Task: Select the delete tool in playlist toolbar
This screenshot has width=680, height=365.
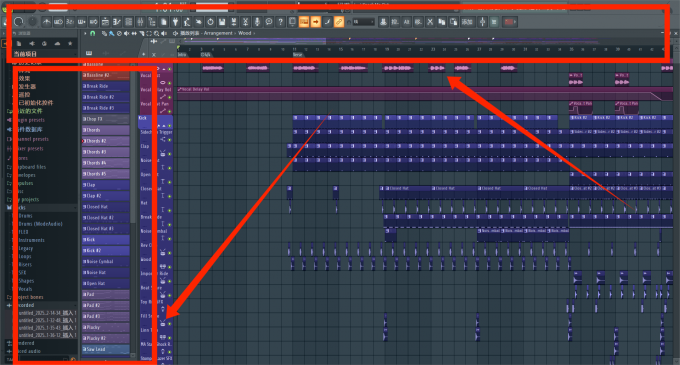Action: point(119,33)
